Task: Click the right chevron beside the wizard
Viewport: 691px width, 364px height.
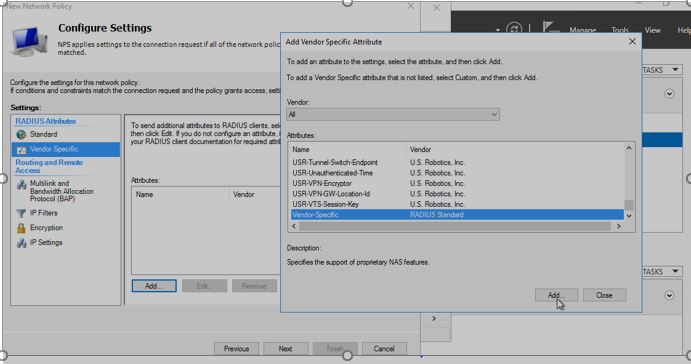Action: tap(434, 318)
